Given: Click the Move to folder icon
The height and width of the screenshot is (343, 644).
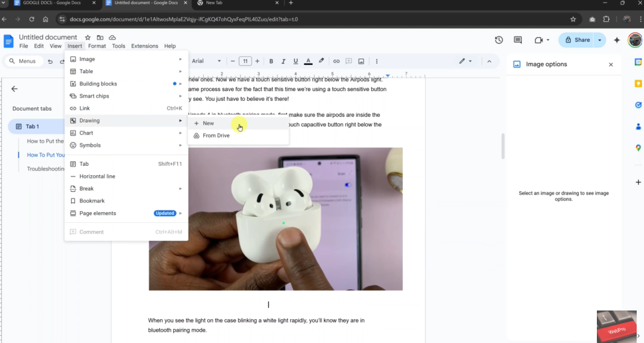Looking at the screenshot, I should [x=100, y=37].
